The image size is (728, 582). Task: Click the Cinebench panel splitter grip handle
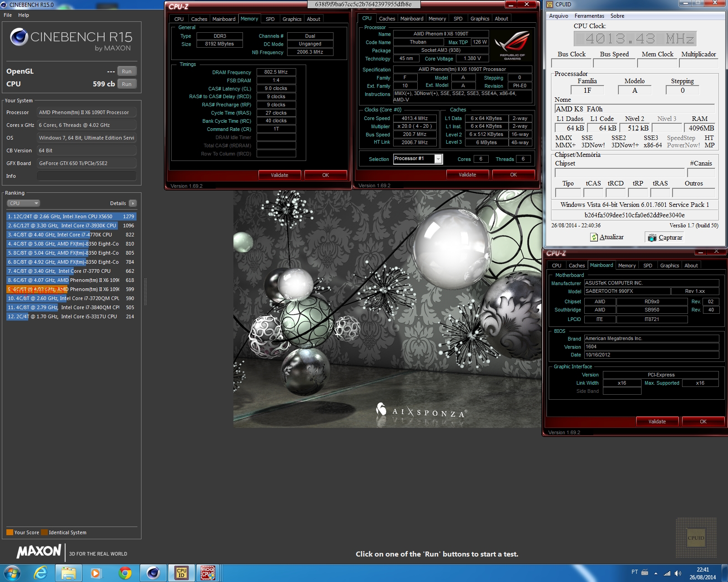pyautogui.click(x=146, y=291)
